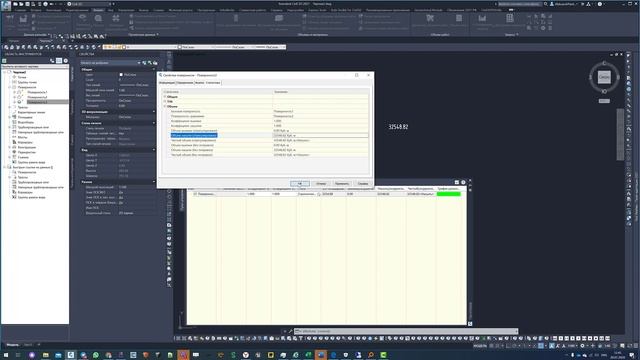The width and height of the screenshot is (640, 360).
Task: Select Группы точек in the tree
Action: (27, 82)
